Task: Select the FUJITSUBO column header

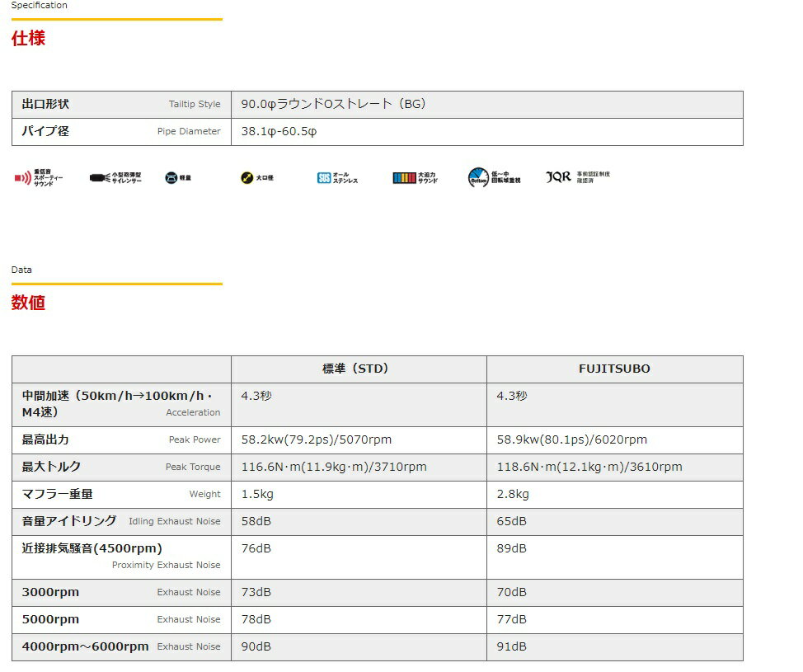Action: pyautogui.click(x=614, y=369)
